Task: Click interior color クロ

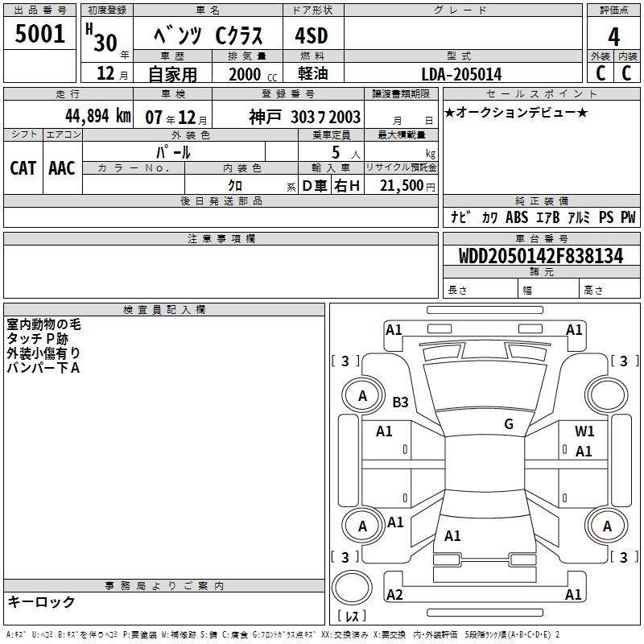Action: point(235,185)
